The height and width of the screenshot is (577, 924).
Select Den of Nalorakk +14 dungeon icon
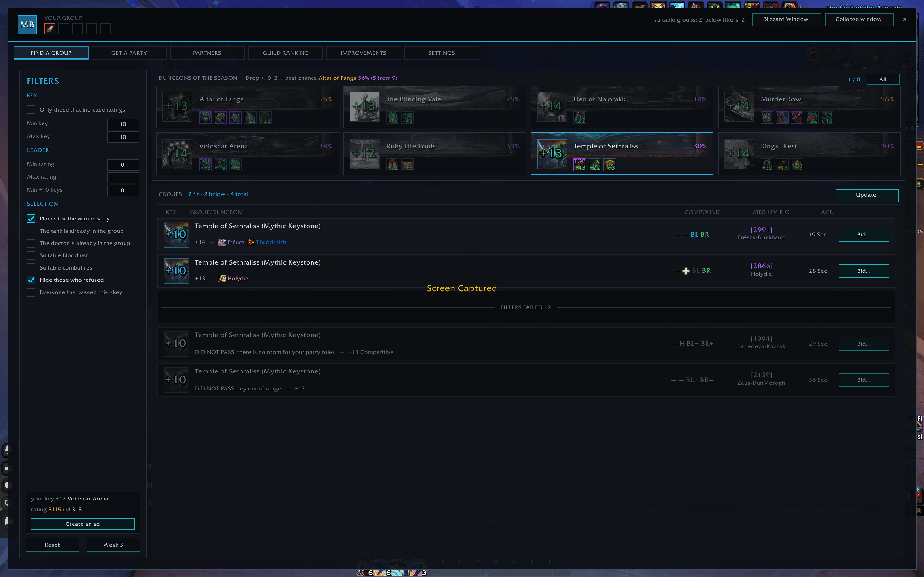point(552,106)
